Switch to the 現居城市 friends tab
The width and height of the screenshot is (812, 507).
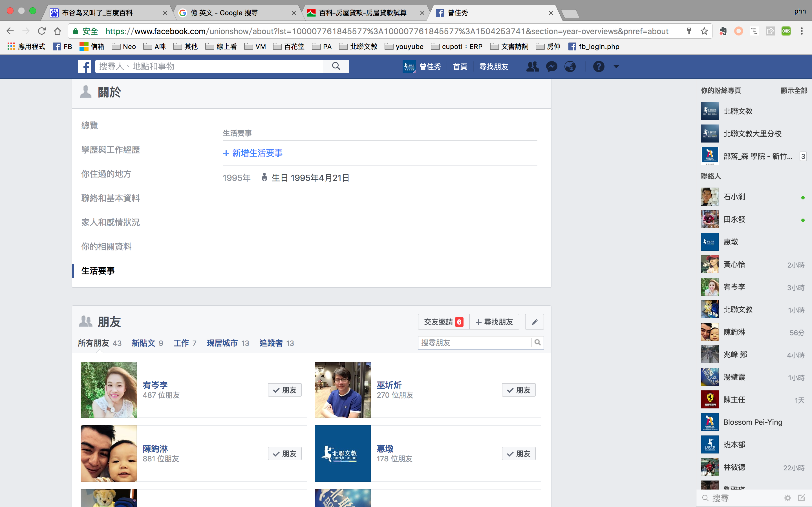[x=222, y=343]
